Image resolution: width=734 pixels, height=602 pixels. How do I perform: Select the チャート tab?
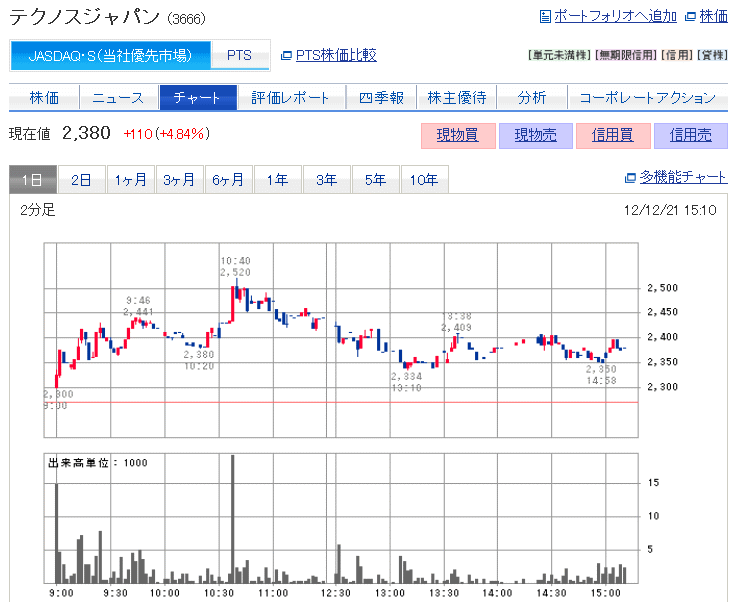198,97
